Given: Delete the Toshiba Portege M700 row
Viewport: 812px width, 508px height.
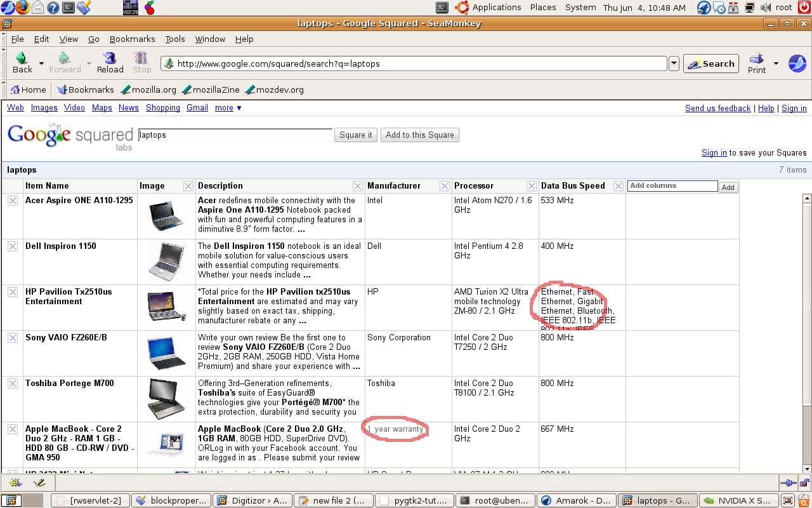Looking at the screenshot, I should pyautogui.click(x=13, y=384).
